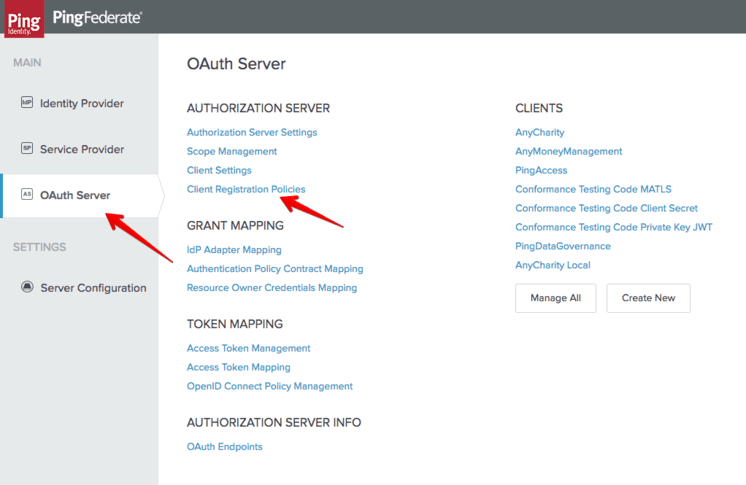Click the IdP icon beside Identity Provider
The width and height of the screenshot is (746, 485).
click(x=27, y=102)
